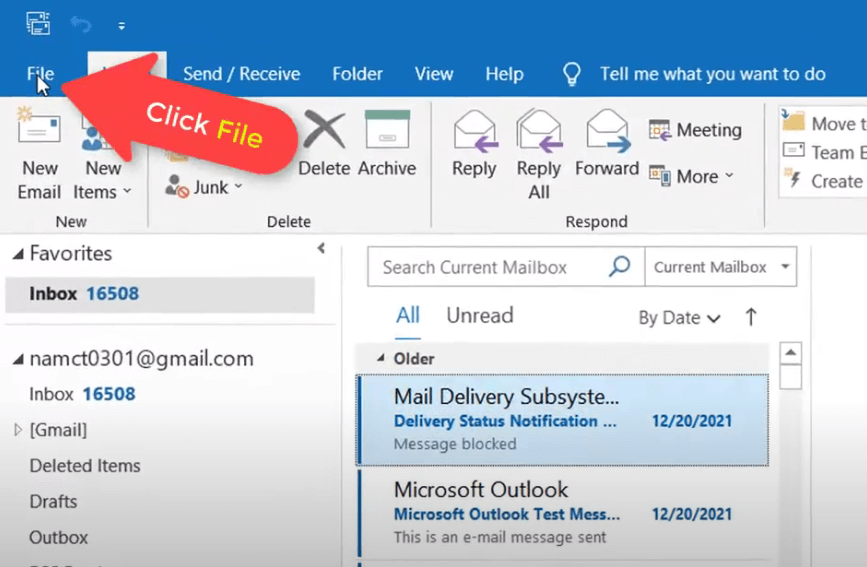Screen dimensions: 867x567
Task: Open the New Items dropdown
Action: (x=102, y=180)
